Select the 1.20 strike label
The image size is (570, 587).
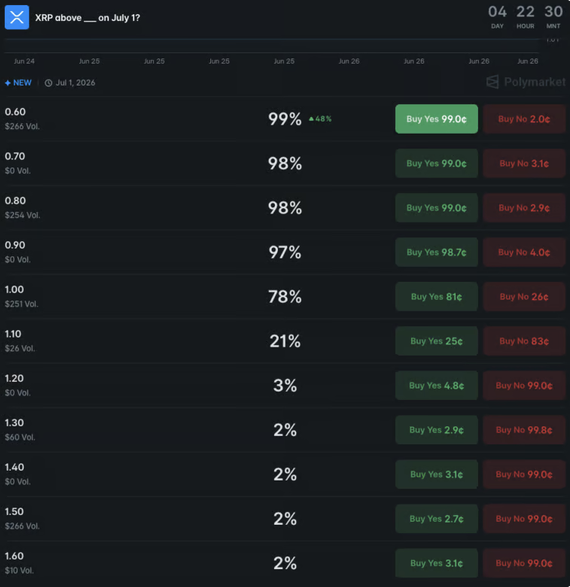click(x=14, y=378)
